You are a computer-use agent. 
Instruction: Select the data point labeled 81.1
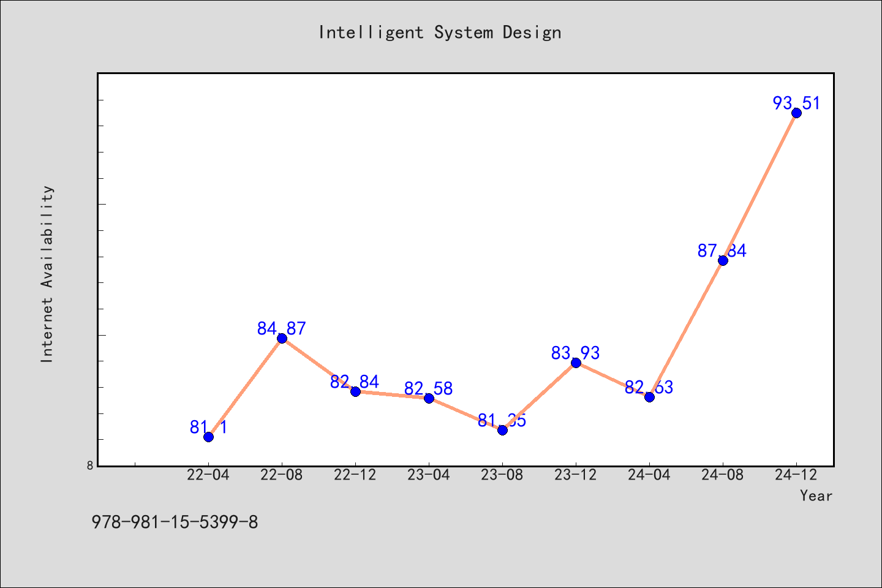[208, 437]
